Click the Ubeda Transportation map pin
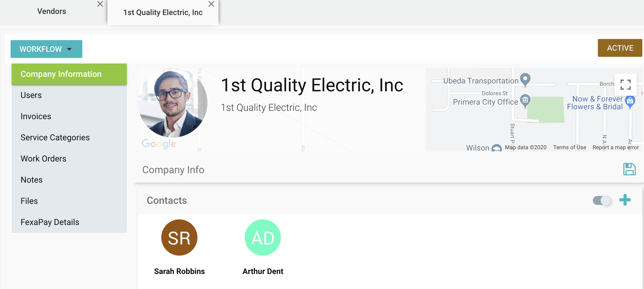 tap(525, 79)
